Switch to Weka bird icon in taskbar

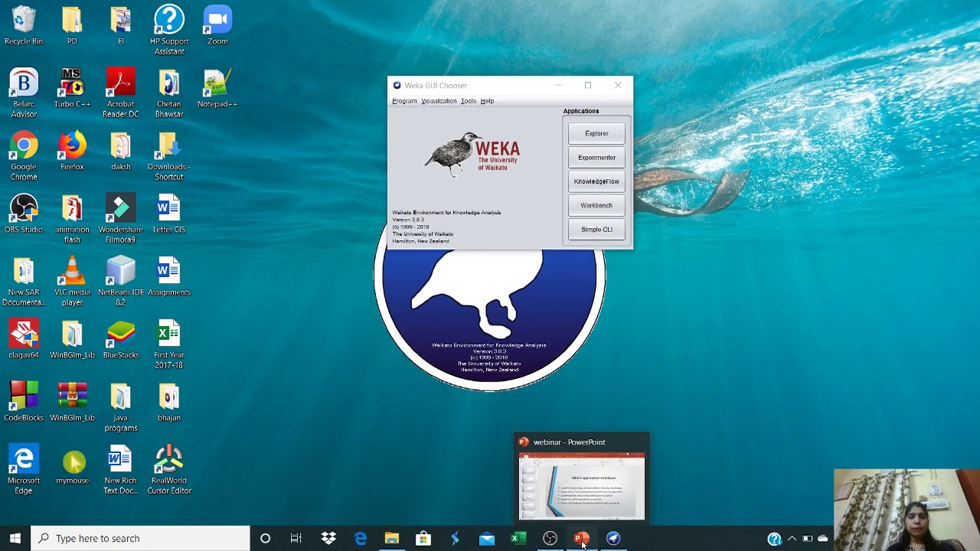point(613,538)
